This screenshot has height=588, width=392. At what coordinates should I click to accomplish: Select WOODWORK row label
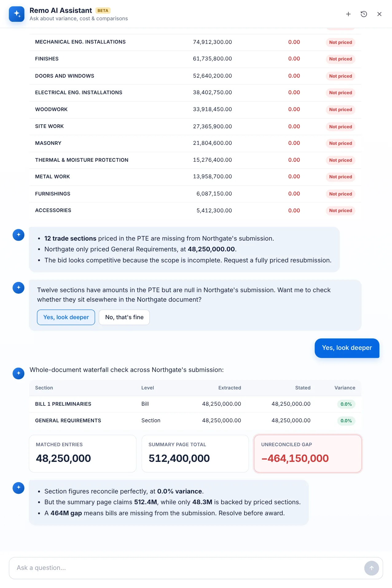click(x=51, y=110)
